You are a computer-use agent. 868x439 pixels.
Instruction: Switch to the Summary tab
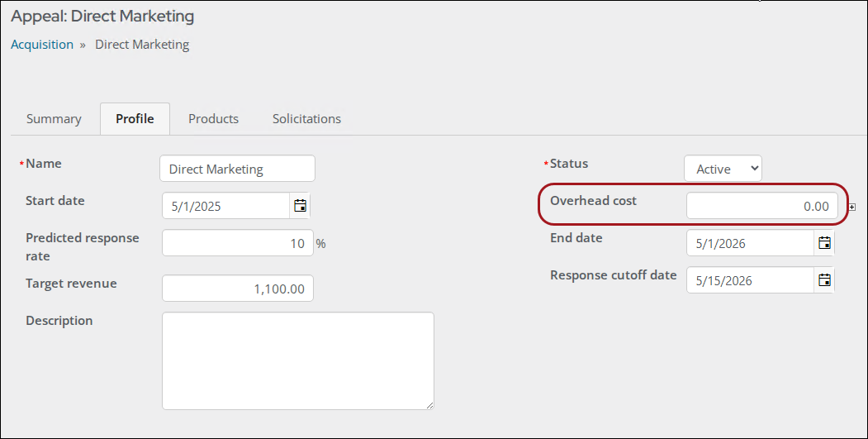point(54,118)
